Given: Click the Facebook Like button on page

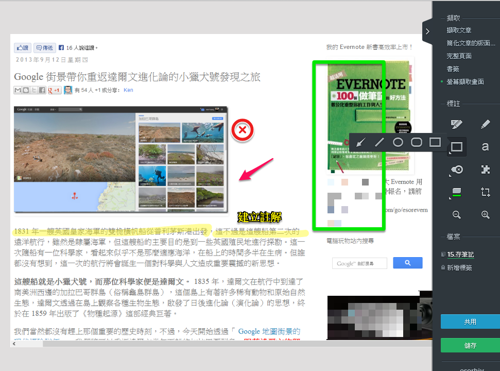Looking at the screenshot, I should tap(23, 48).
